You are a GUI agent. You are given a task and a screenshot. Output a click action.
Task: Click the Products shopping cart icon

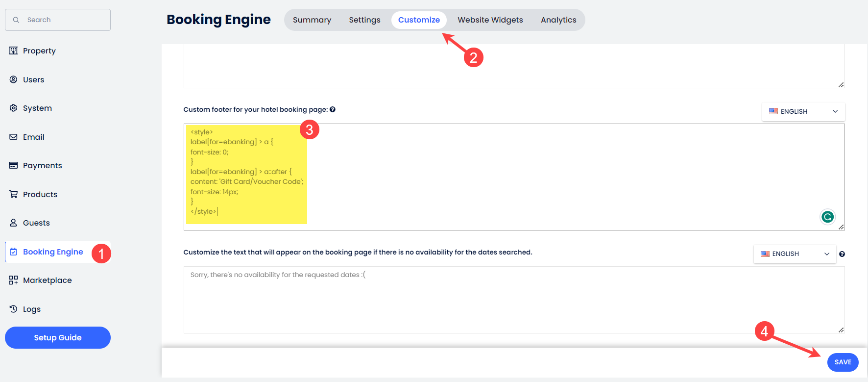(x=13, y=194)
